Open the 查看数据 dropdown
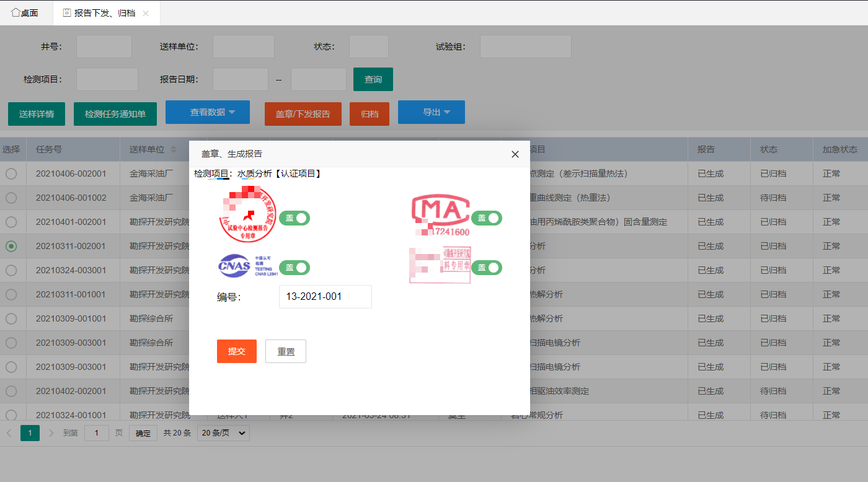This screenshot has width=868, height=482. (x=207, y=112)
